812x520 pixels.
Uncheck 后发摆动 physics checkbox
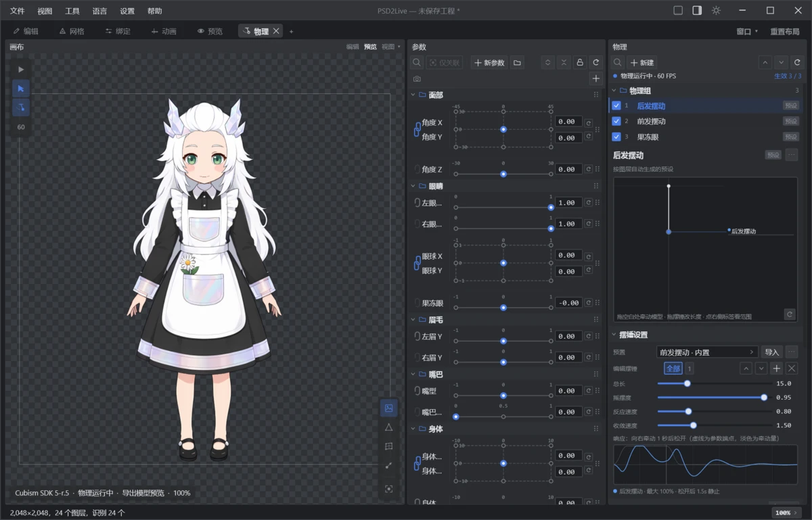(x=616, y=105)
